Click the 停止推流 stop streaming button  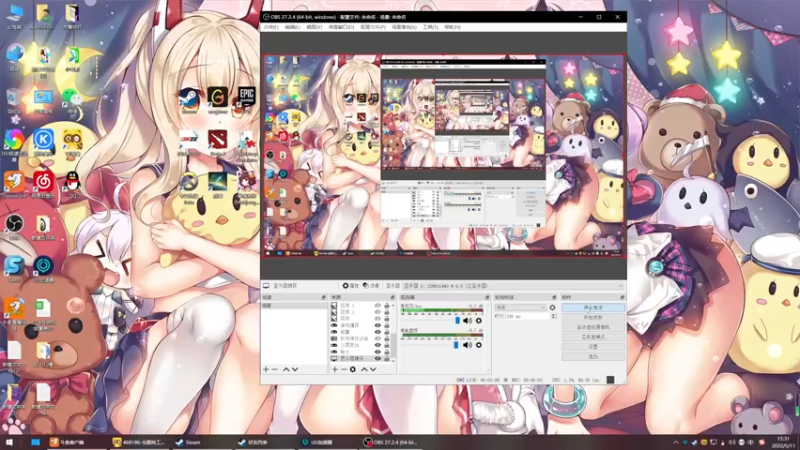(593, 308)
